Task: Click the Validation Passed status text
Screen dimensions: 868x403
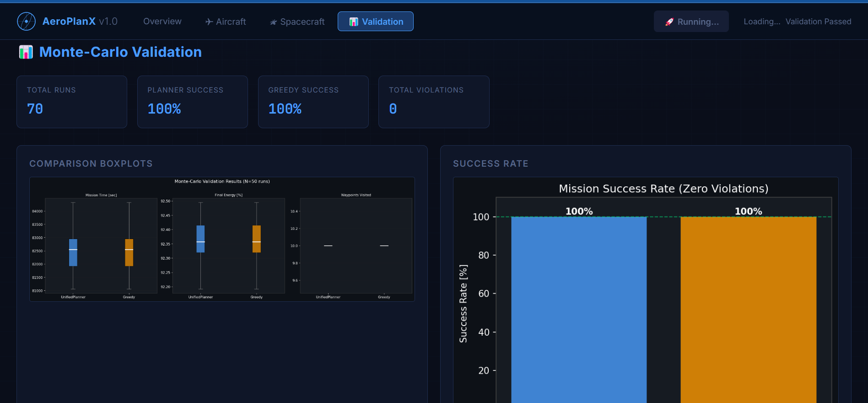Action: point(819,22)
